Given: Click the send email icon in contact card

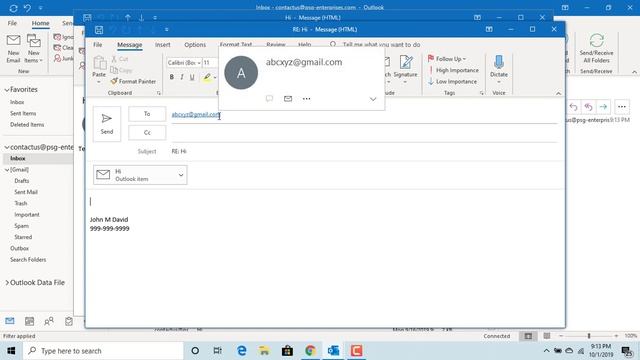Looking at the screenshot, I should point(288,99).
